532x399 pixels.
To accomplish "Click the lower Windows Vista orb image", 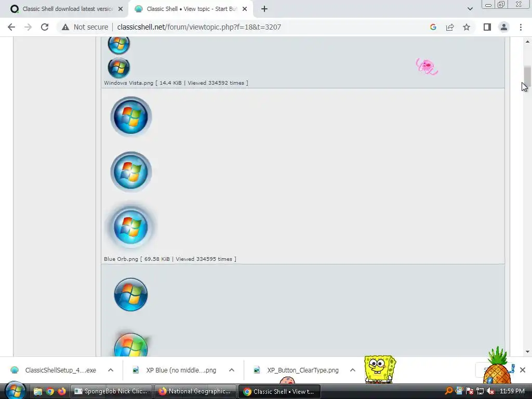I will [119, 68].
